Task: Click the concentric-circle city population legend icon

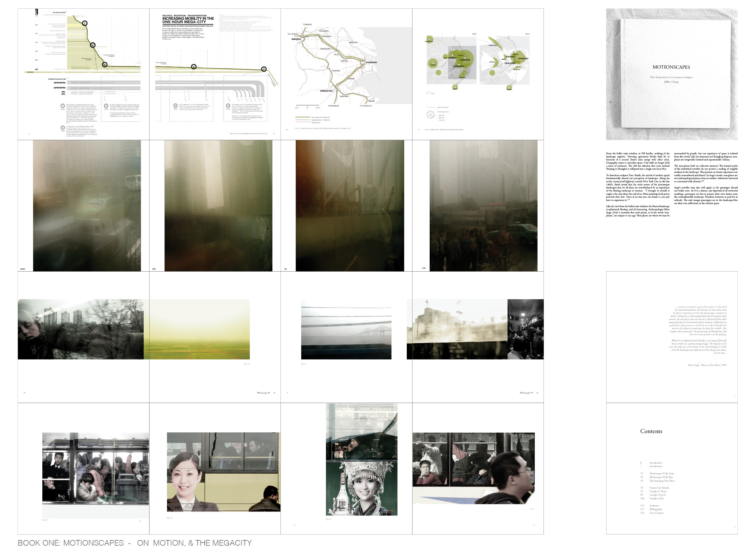Action: (x=431, y=115)
